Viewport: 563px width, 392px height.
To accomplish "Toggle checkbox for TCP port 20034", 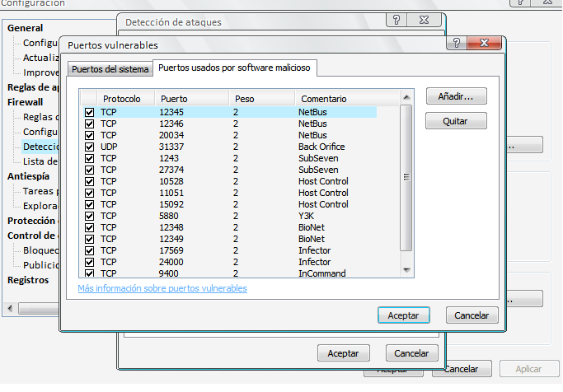I will (89, 135).
